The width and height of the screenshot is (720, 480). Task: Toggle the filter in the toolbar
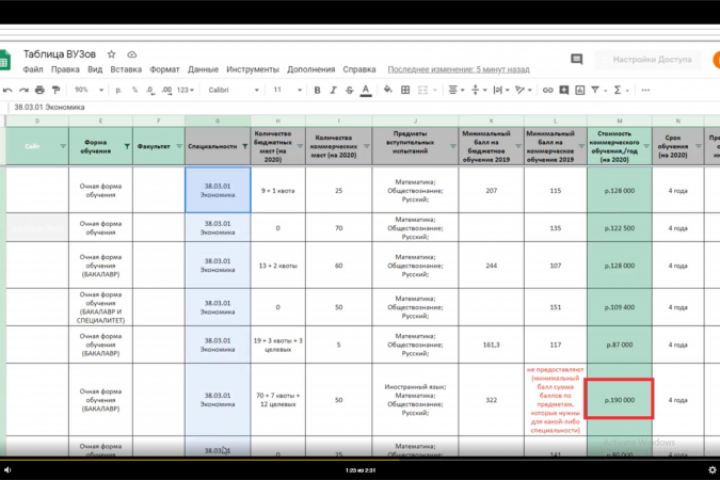[595, 90]
